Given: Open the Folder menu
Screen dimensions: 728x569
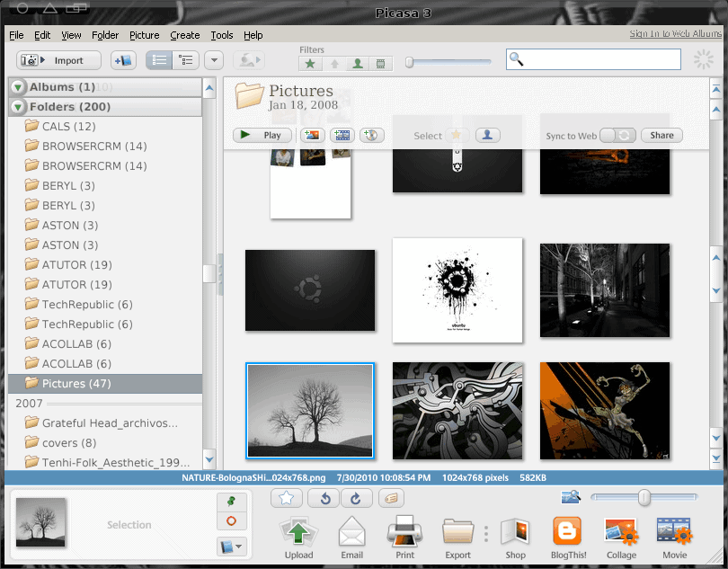Looking at the screenshot, I should point(105,35).
